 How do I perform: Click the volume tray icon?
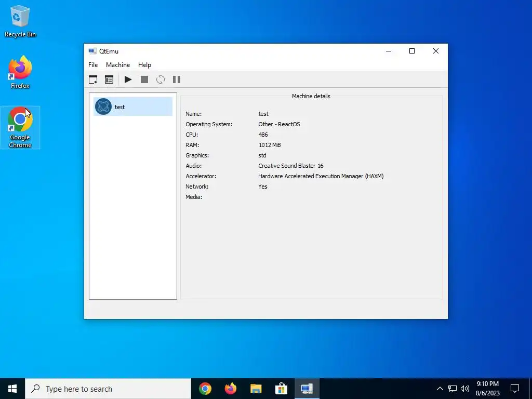pos(465,389)
